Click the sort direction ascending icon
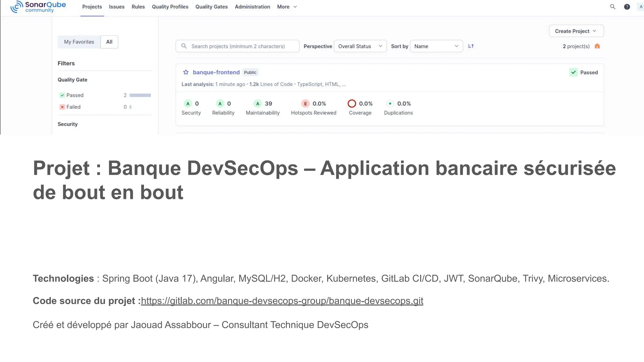The height and width of the screenshot is (362, 644). click(471, 46)
